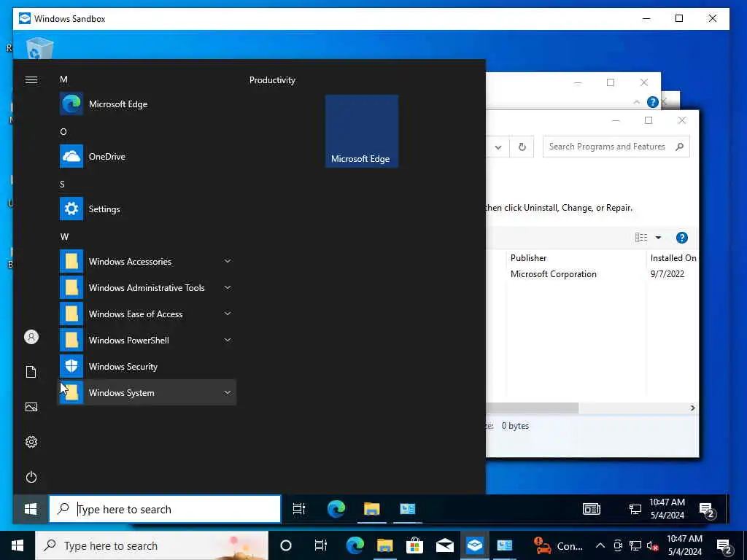The width and height of the screenshot is (747, 560).
Task: Sort by the Installed On column header
Action: 673,258
